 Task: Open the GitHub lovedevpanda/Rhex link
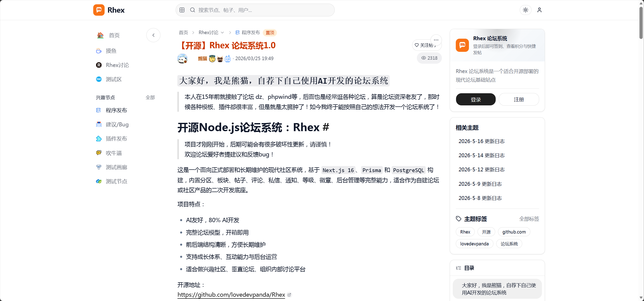[x=231, y=295]
